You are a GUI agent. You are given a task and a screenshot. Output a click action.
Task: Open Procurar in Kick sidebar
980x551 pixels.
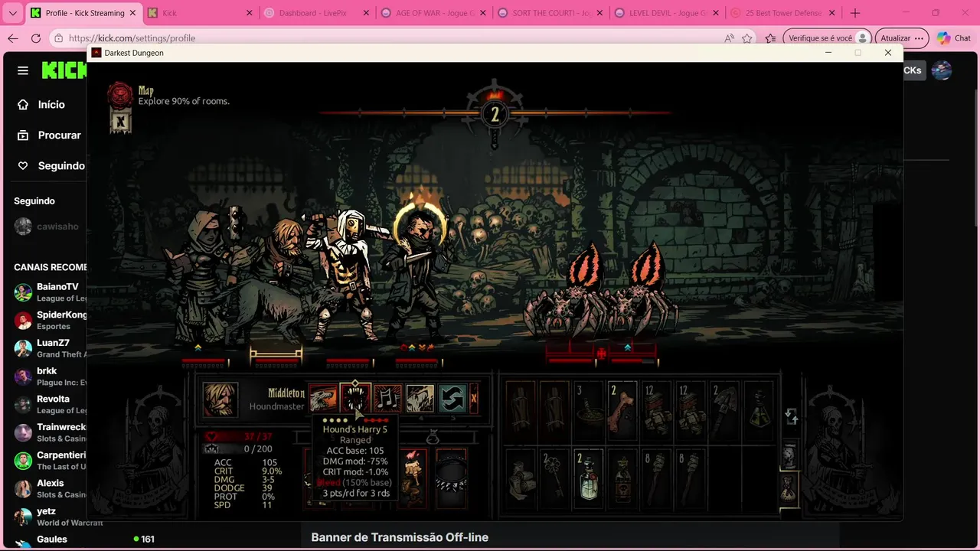pyautogui.click(x=50, y=135)
